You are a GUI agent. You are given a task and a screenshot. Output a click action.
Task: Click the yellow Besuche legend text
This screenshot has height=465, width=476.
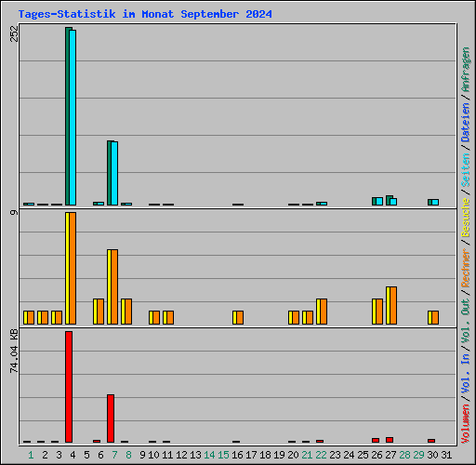point(466,218)
